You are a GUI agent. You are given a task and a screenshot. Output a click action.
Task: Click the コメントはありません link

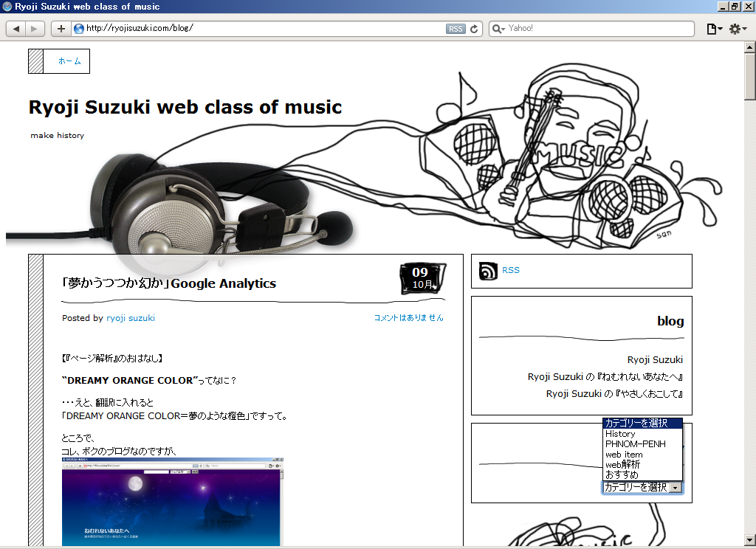(408, 318)
